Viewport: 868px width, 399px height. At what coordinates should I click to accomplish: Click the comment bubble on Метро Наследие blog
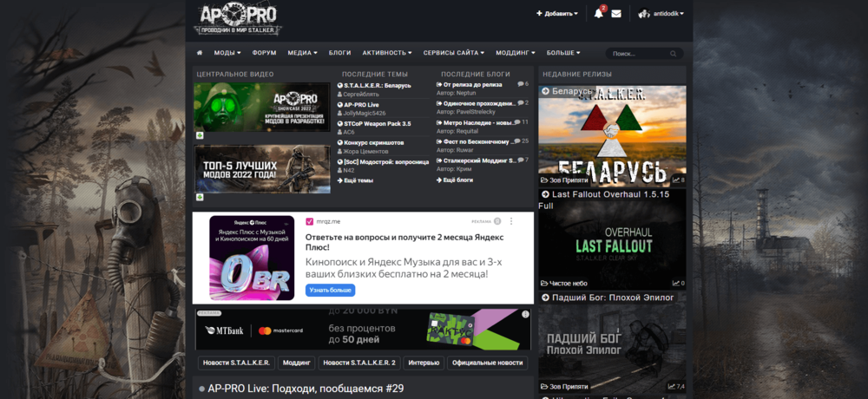coord(517,122)
